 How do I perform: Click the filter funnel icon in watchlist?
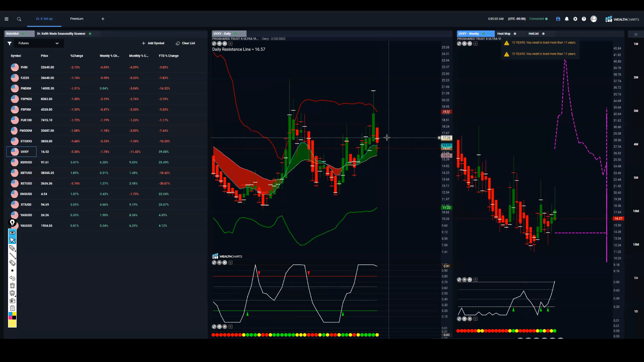pos(10,43)
